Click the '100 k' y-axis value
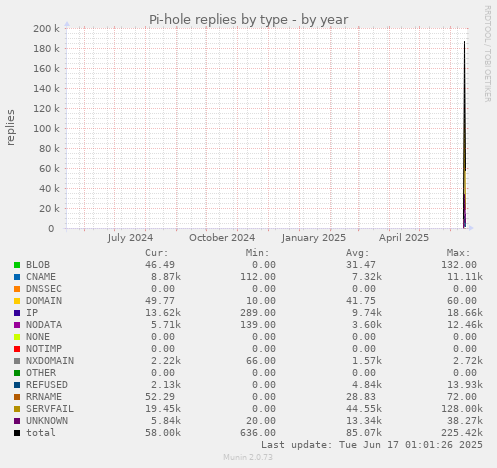This screenshot has width=497, height=468. pyautogui.click(x=46, y=129)
